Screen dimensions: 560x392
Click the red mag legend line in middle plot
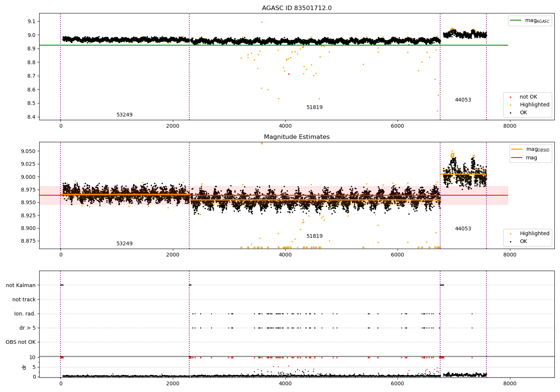tap(517, 158)
